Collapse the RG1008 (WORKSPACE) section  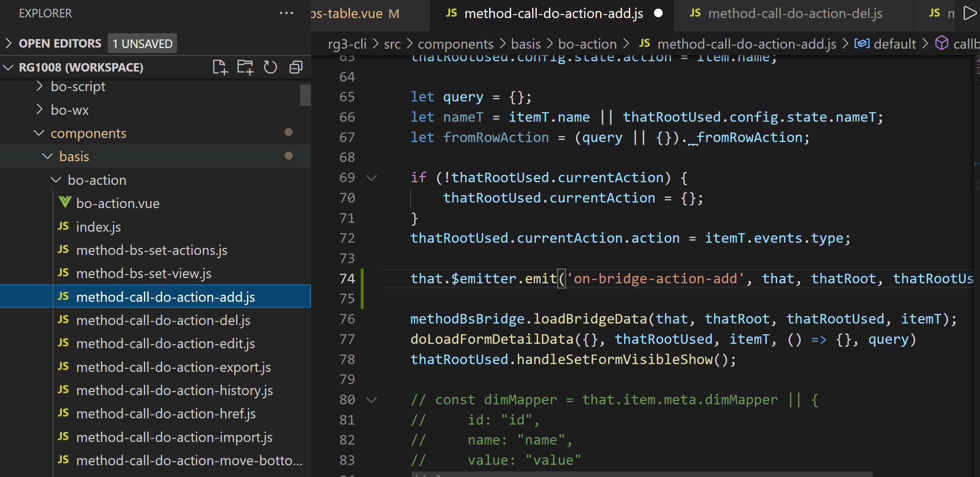click(x=8, y=68)
